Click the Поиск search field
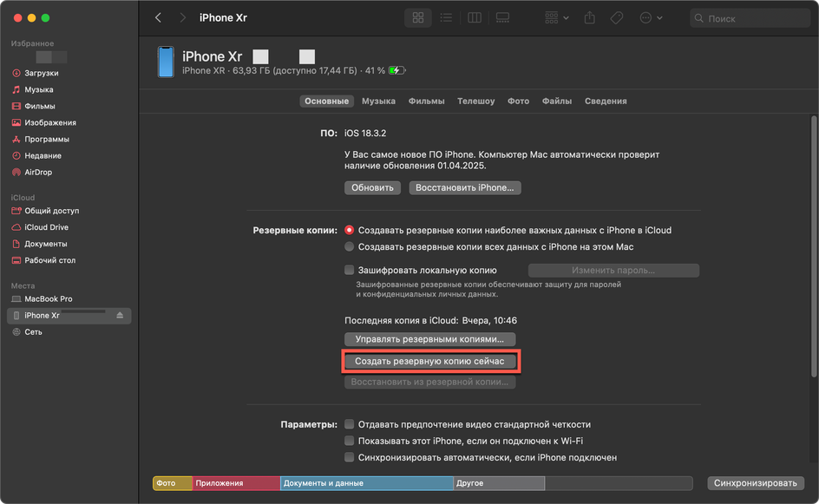Screen dimensions: 819x504 point(750,18)
